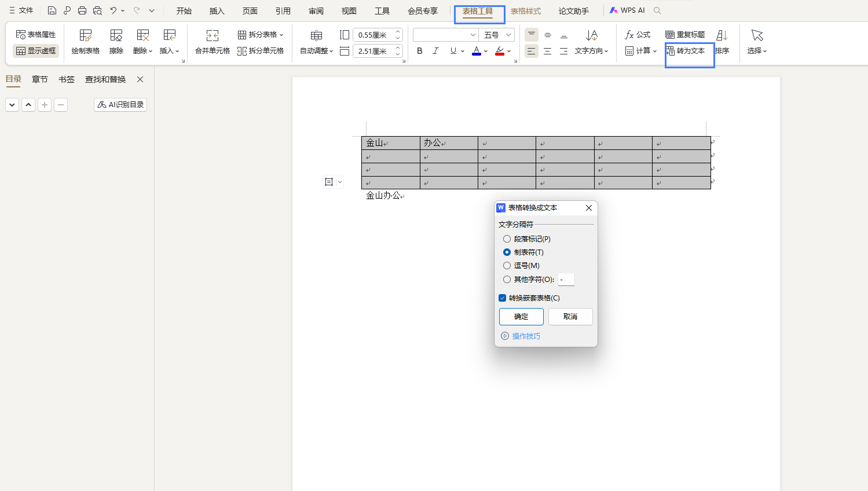Open WPS AI assistant

click(x=627, y=10)
